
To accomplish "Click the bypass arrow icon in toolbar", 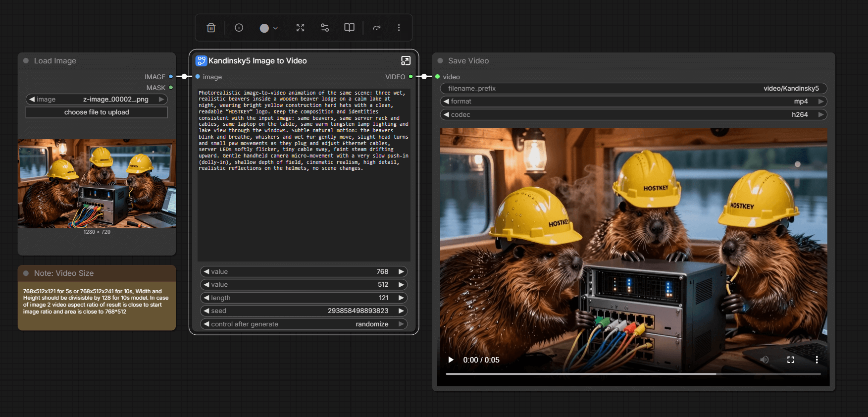I will 377,28.
